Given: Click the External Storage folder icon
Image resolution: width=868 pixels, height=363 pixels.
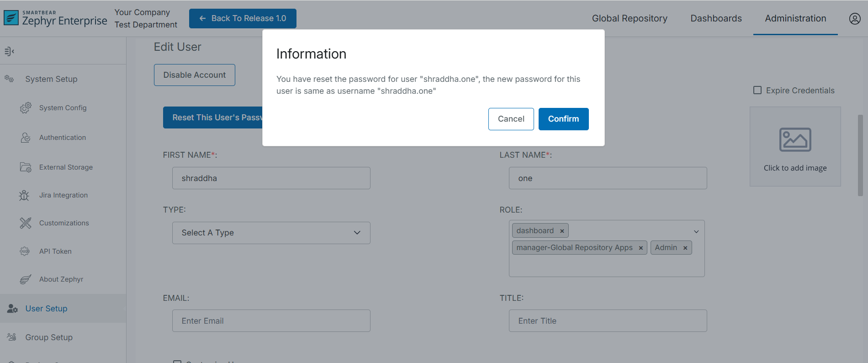Looking at the screenshot, I should coord(26,167).
